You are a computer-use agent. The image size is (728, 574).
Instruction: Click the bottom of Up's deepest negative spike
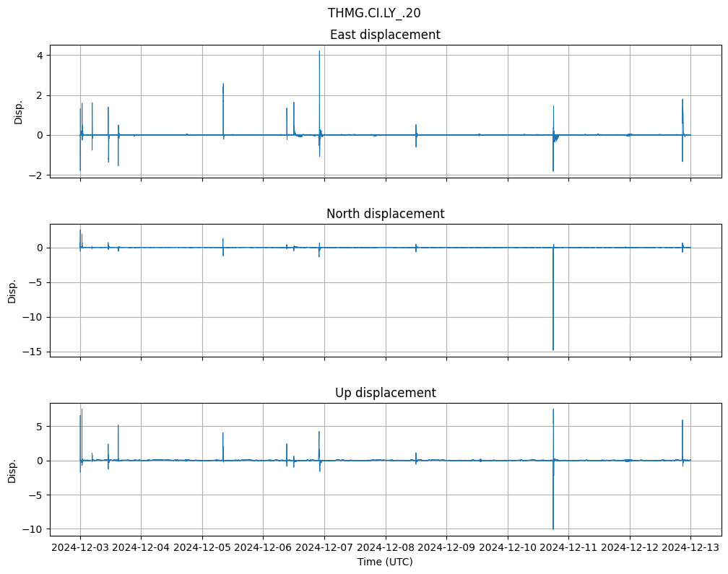pyautogui.click(x=553, y=529)
